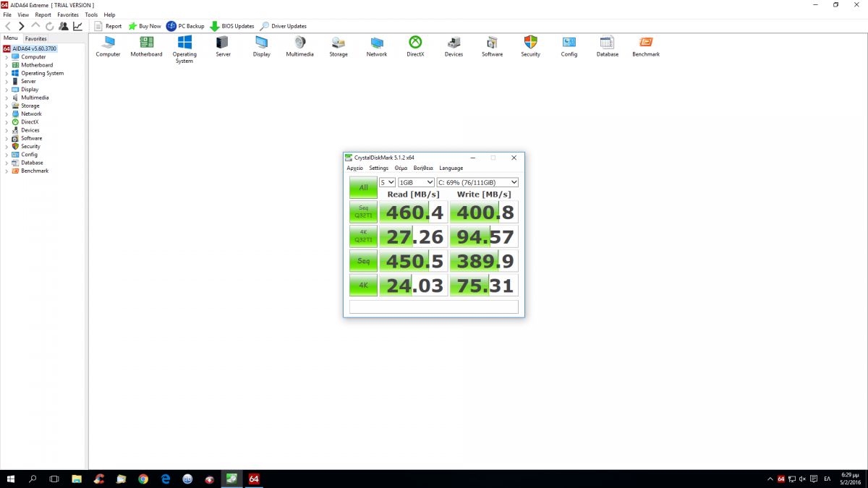Click the All button in CrystalDiskMark

pyautogui.click(x=363, y=187)
